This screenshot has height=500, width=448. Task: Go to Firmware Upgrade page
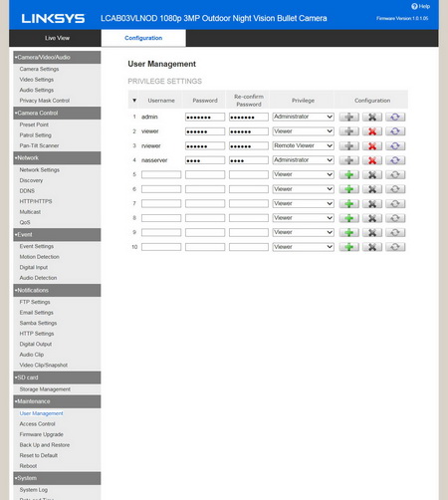(x=41, y=434)
